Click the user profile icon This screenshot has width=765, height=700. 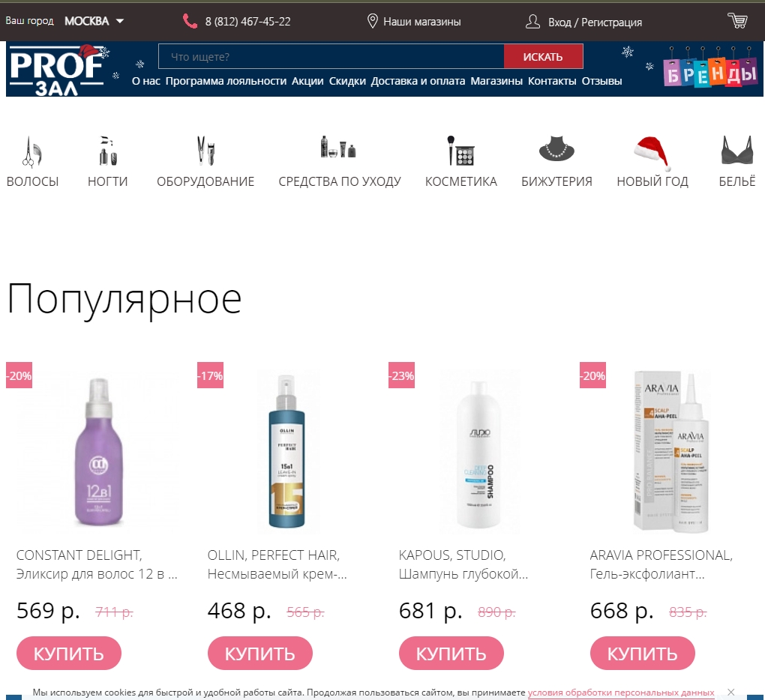pos(532,22)
